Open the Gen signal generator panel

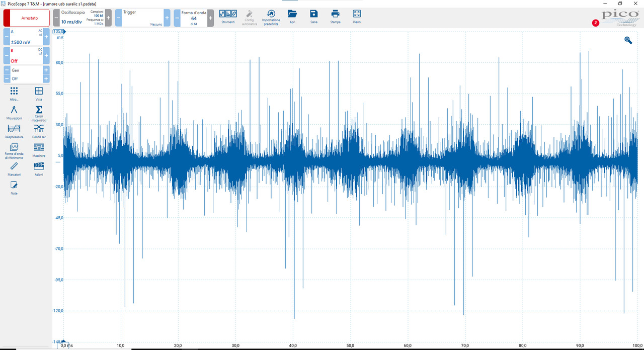pyautogui.click(x=27, y=70)
